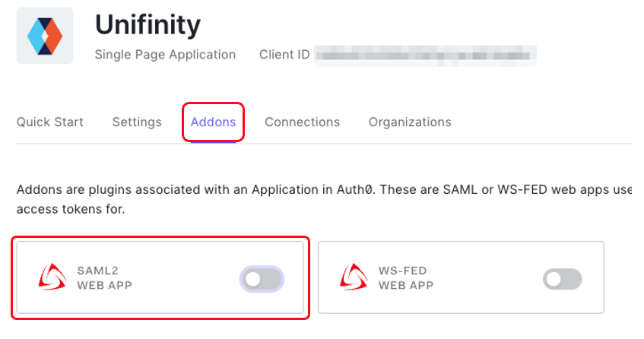This screenshot has height=339, width=644.
Task: Click the blurred Client ID value
Action: click(426, 55)
